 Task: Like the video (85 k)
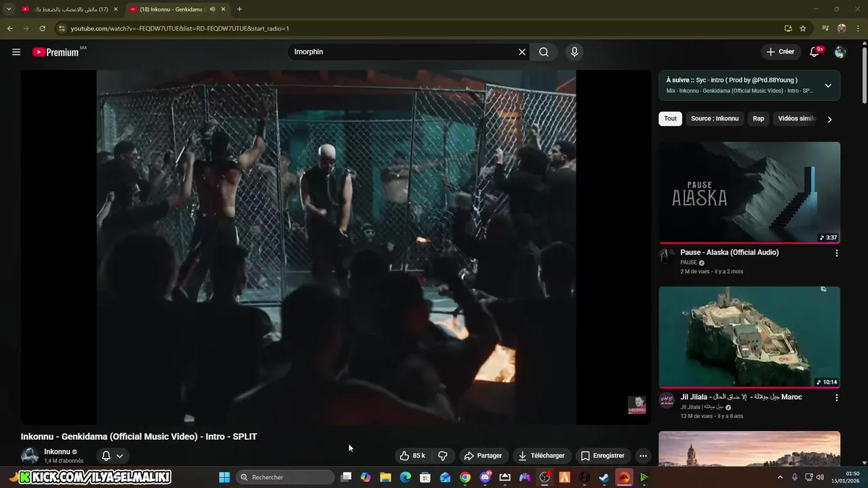(x=412, y=455)
